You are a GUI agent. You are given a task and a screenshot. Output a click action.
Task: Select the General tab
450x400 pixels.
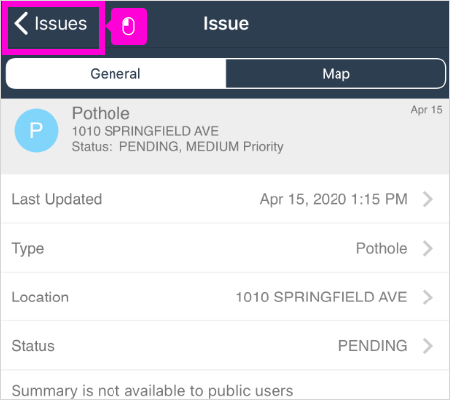pyautogui.click(x=116, y=74)
